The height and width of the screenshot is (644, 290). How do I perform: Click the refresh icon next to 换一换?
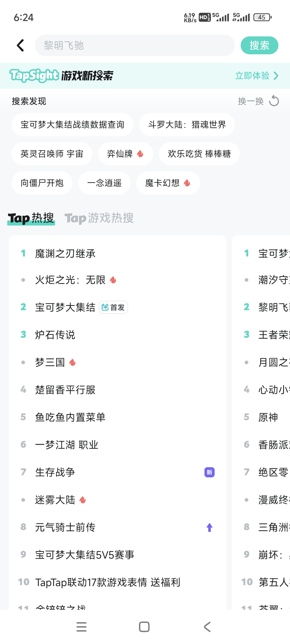tap(274, 101)
